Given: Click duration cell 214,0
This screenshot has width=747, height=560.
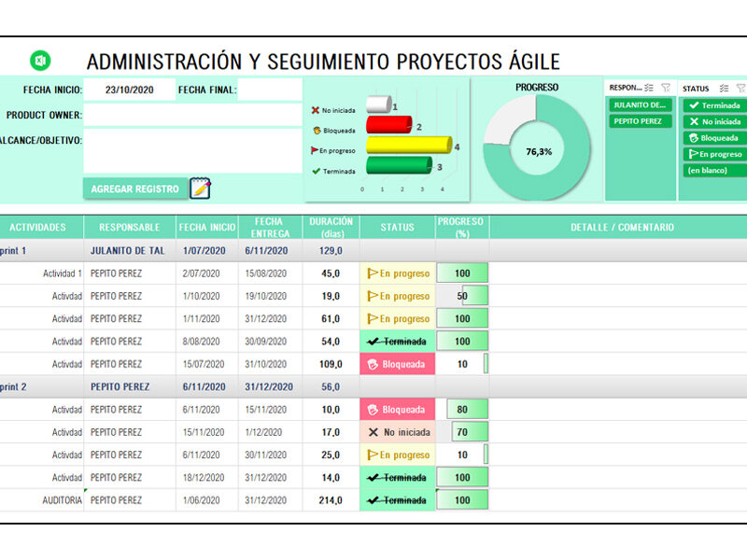Looking at the screenshot, I should 331,500.
